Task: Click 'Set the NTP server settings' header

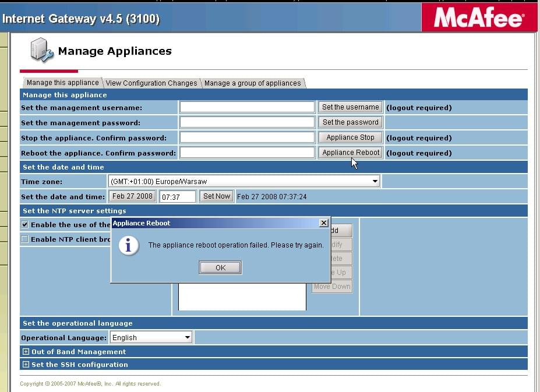Action: [x=273, y=211]
